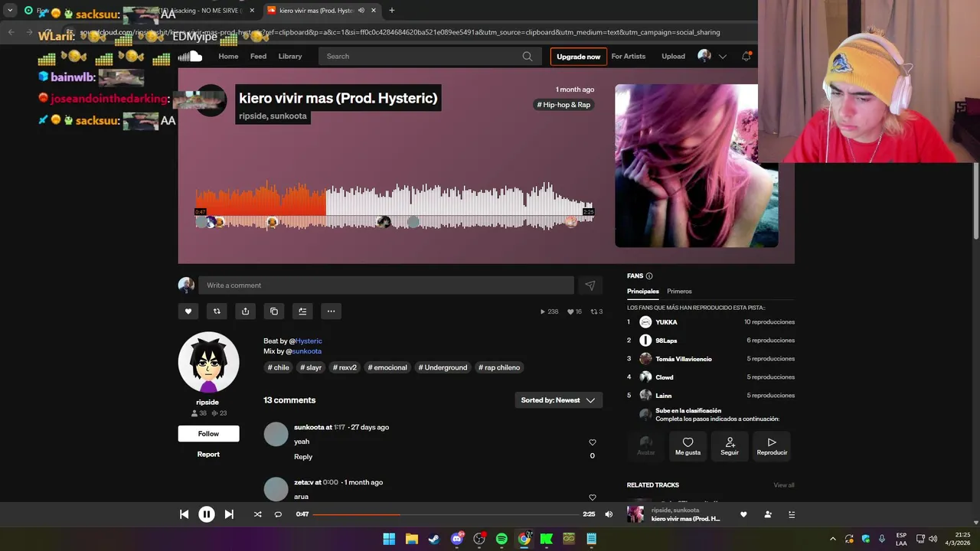Open Spotify from the Windows taskbar

pyautogui.click(x=501, y=539)
